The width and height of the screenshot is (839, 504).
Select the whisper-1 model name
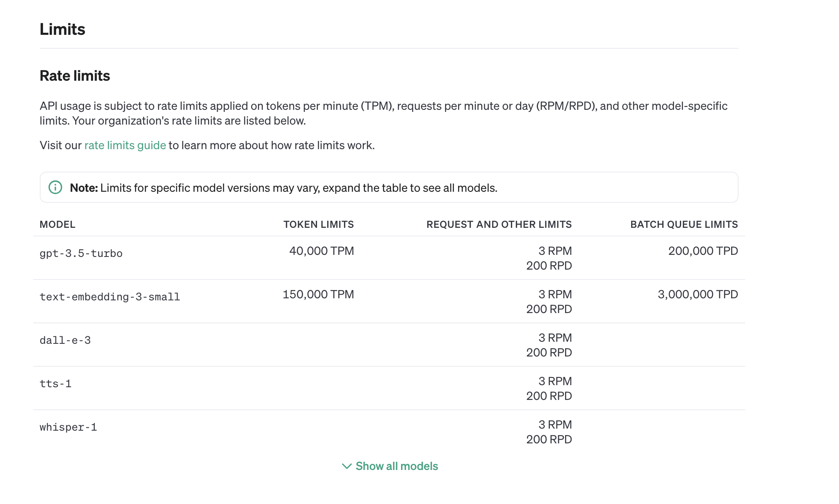tap(68, 427)
